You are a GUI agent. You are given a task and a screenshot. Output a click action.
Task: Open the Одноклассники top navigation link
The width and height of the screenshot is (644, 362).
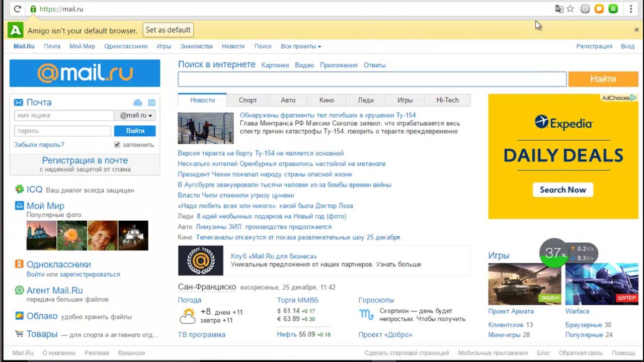tap(126, 46)
